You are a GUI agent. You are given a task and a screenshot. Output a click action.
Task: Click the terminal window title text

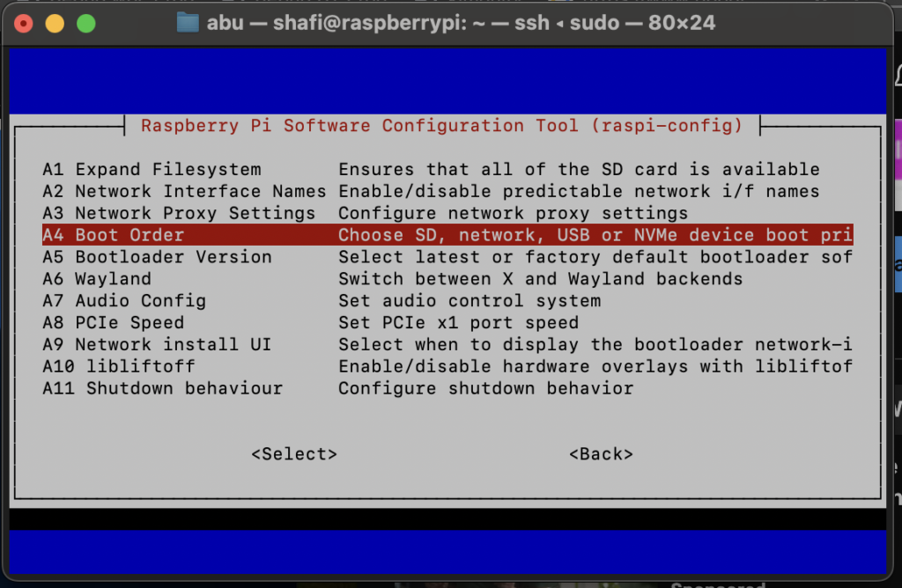[x=461, y=23]
